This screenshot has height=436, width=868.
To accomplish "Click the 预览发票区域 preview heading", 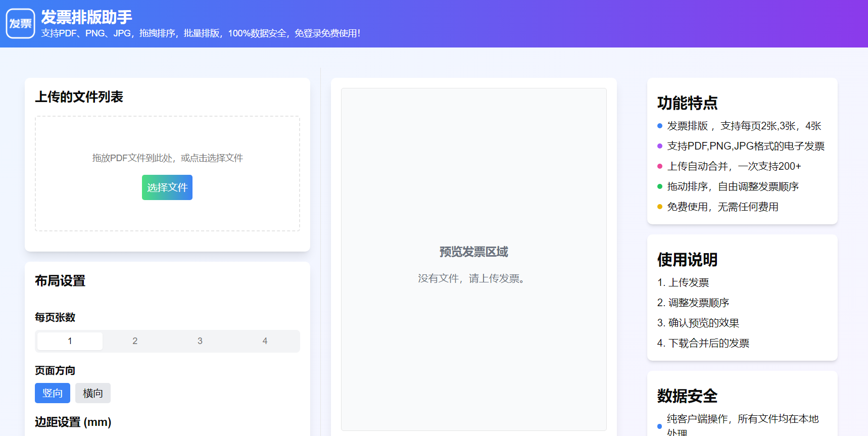I will pyautogui.click(x=474, y=252).
